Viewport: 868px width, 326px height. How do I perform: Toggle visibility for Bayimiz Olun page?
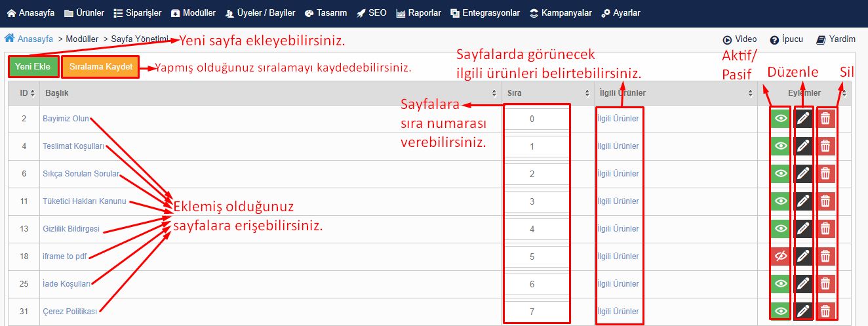[x=780, y=119]
